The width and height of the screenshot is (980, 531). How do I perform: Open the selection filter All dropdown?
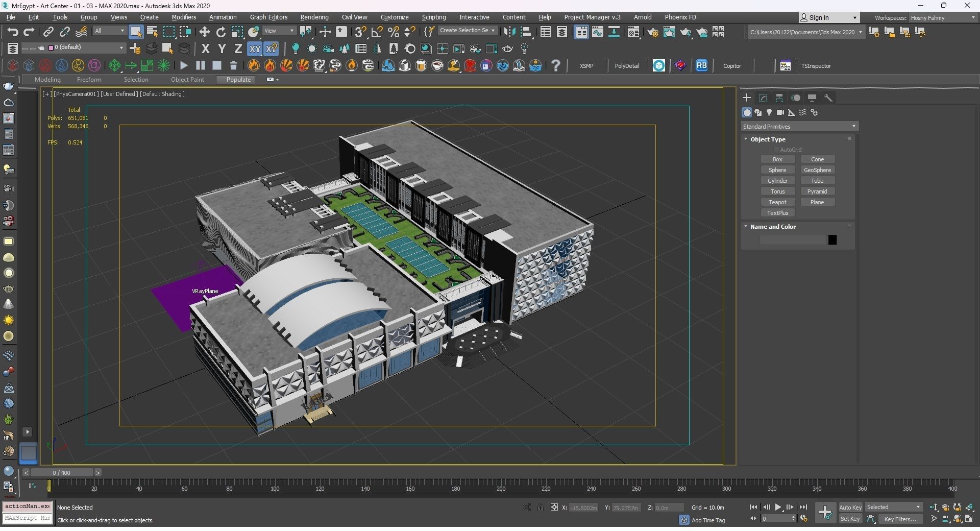pyautogui.click(x=109, y=31)
